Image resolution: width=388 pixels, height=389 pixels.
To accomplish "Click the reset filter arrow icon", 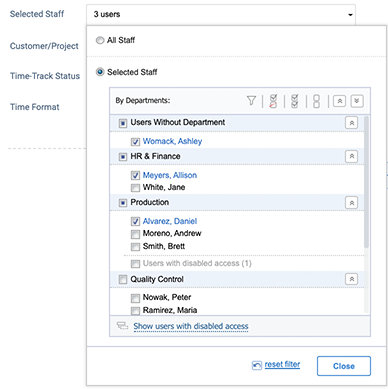I will coord(257,365).
